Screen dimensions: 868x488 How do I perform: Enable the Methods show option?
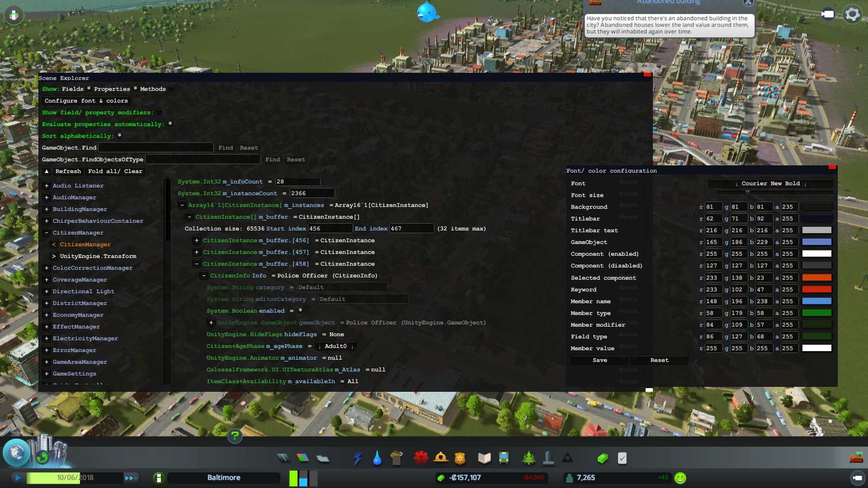(x=172, y=89)
